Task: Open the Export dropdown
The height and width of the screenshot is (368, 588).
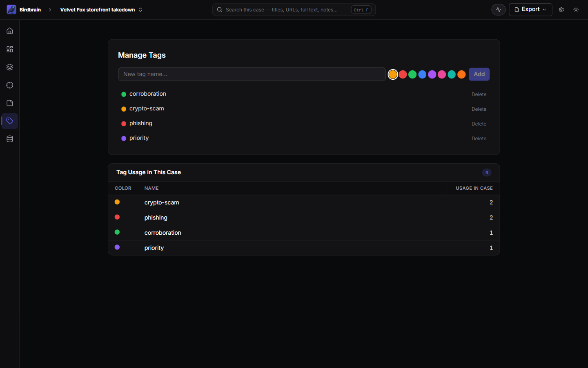Action: pos(530,9)
